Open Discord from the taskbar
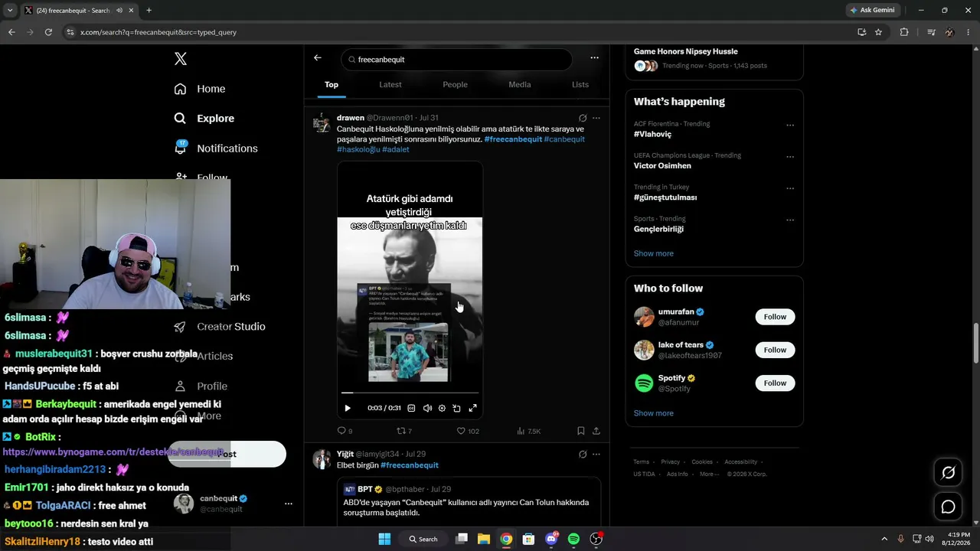Screen dimensions: 980x551 tap(551, 539)
